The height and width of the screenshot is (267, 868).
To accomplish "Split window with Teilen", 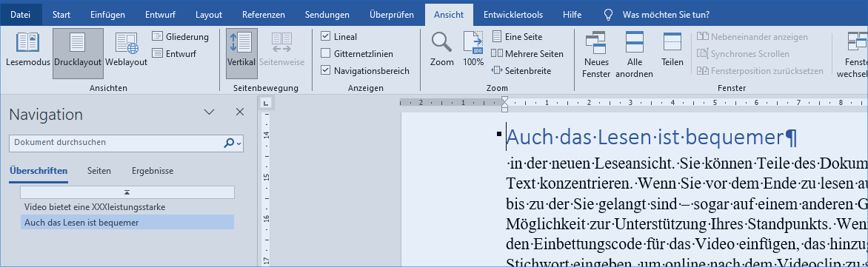I will point(672,50).
